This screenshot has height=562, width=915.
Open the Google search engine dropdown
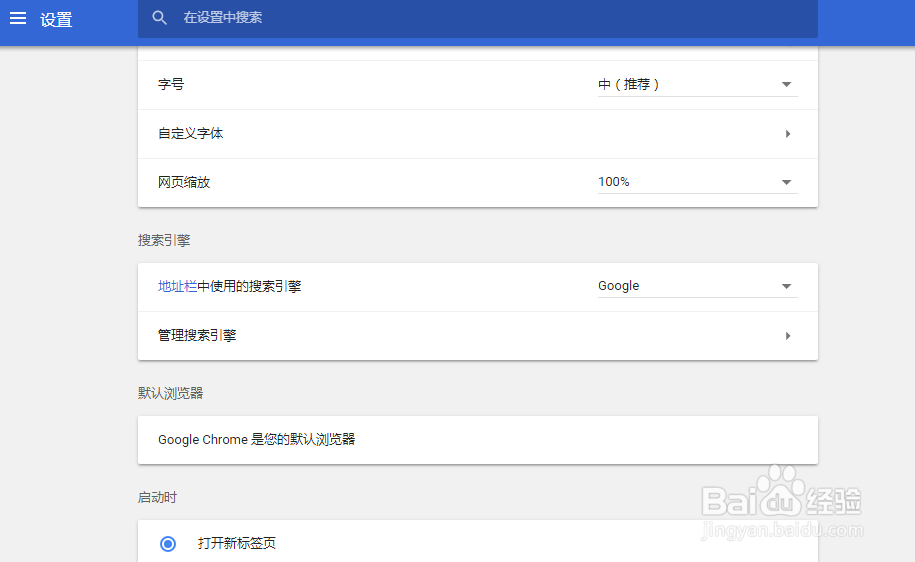tap(697, 286)
